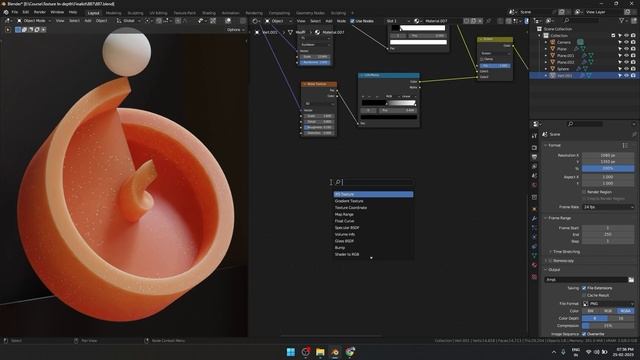Hide the Sphere object with eye icon
This screenshot has height=360, width=640.
point(627,69)
